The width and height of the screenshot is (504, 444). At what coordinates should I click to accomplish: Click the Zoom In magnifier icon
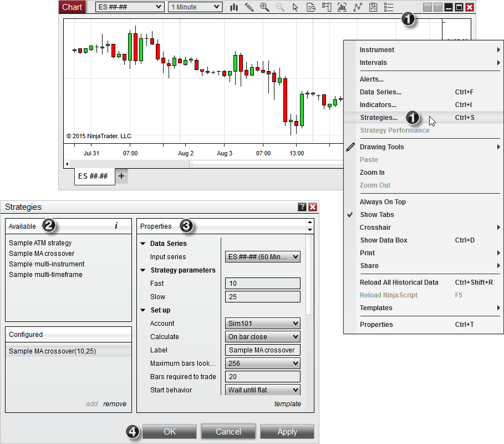tap(264, 7)
